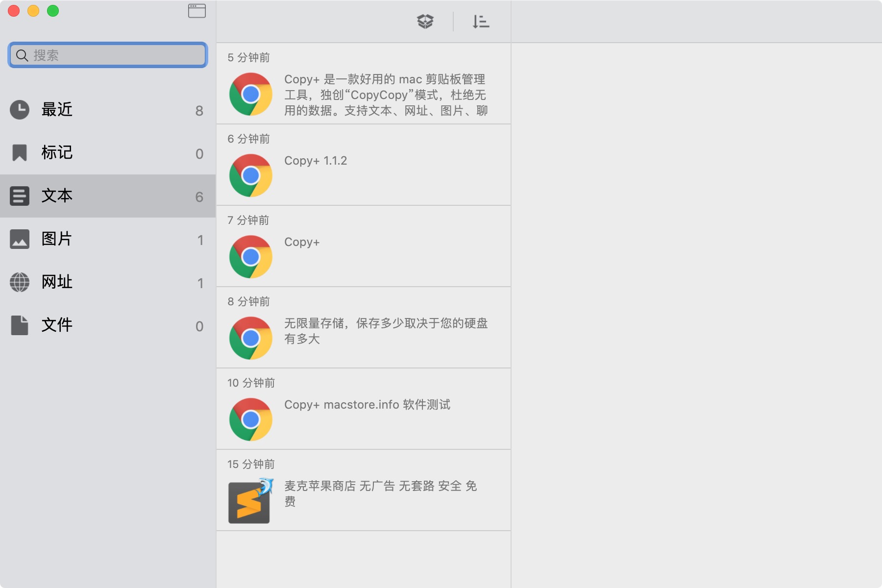The width and height of the screenshot is (882, 588).
Task: Focus the 搜索 search field
Action: point(108,55)
